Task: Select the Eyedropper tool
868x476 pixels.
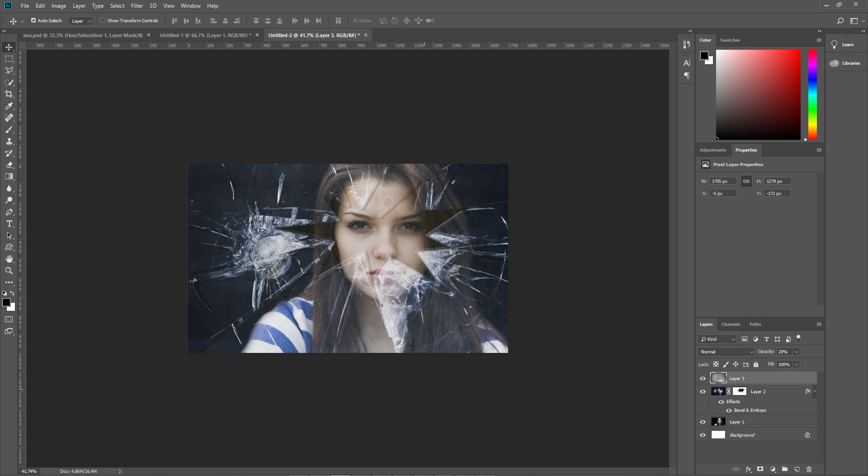Action: pyautogui.click(x=9, y=106)
